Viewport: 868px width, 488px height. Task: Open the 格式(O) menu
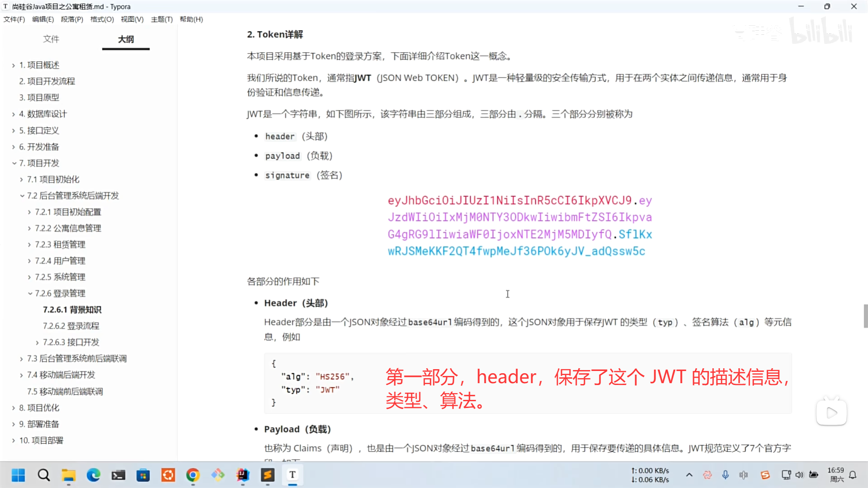pyautogui.click(x=102, y=19)
